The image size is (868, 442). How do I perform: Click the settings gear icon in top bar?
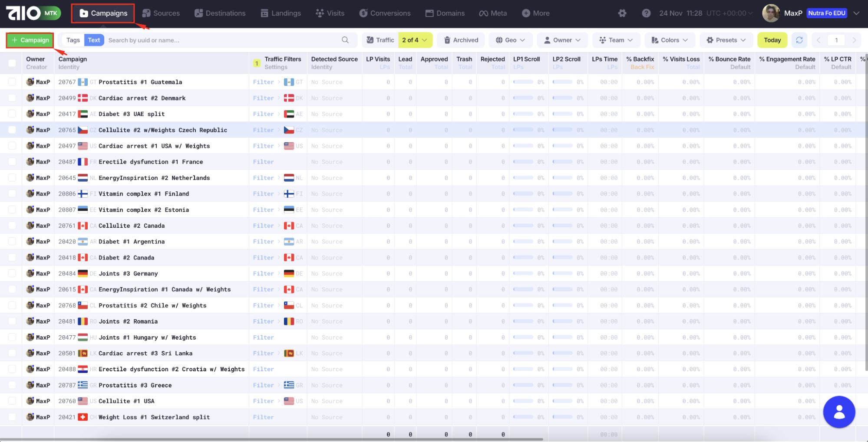pos(622,13)
